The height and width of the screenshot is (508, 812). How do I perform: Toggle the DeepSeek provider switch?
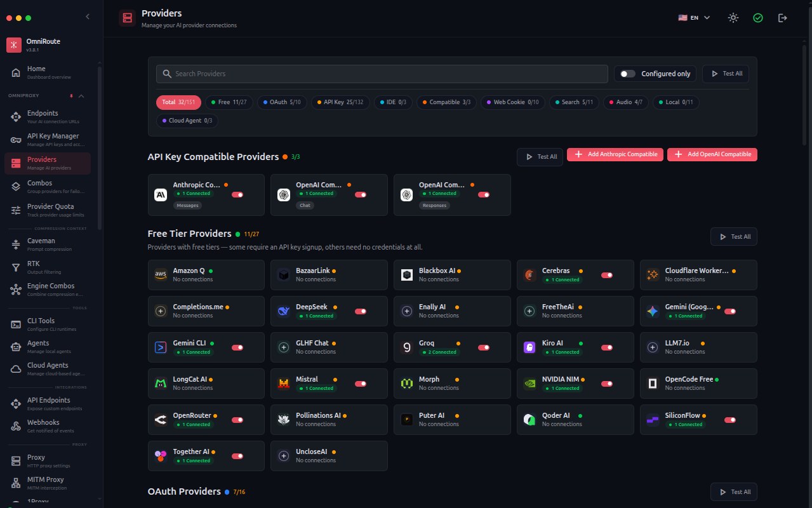tap(361, 311)
